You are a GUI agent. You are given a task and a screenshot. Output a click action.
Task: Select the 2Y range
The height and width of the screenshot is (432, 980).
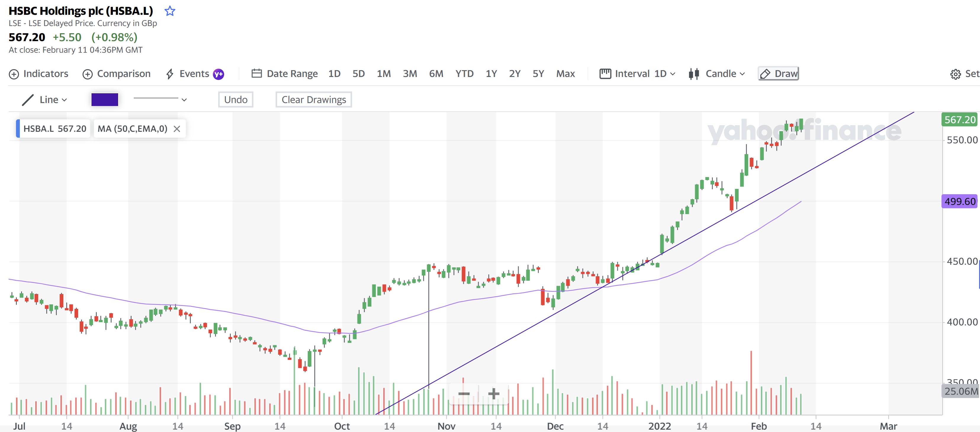click(x=514, y=73)
